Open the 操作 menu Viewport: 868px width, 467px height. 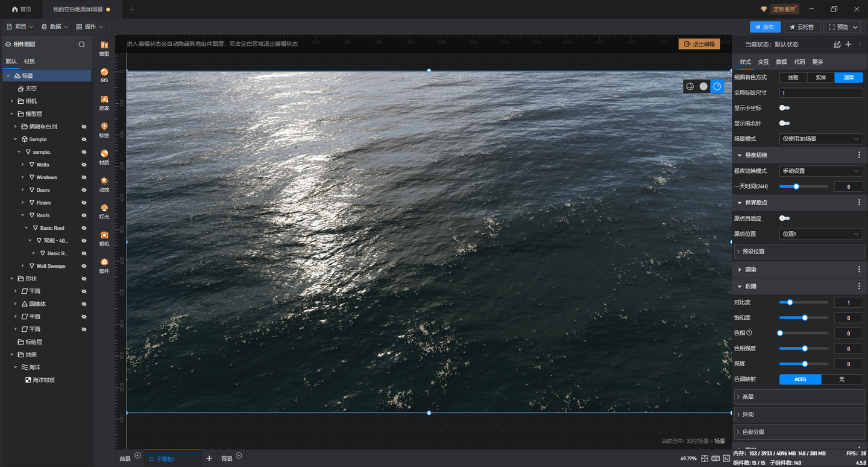point(89,27)
